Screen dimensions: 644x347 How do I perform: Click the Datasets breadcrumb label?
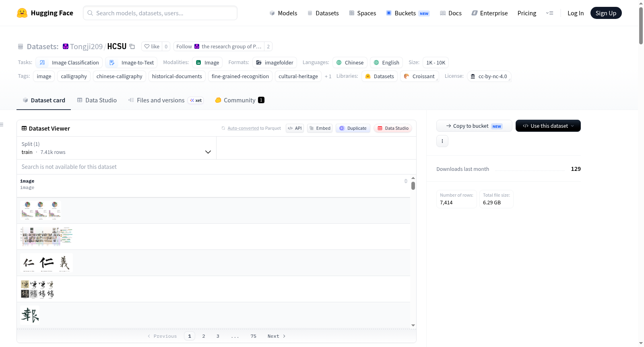[x=42, y=46]
